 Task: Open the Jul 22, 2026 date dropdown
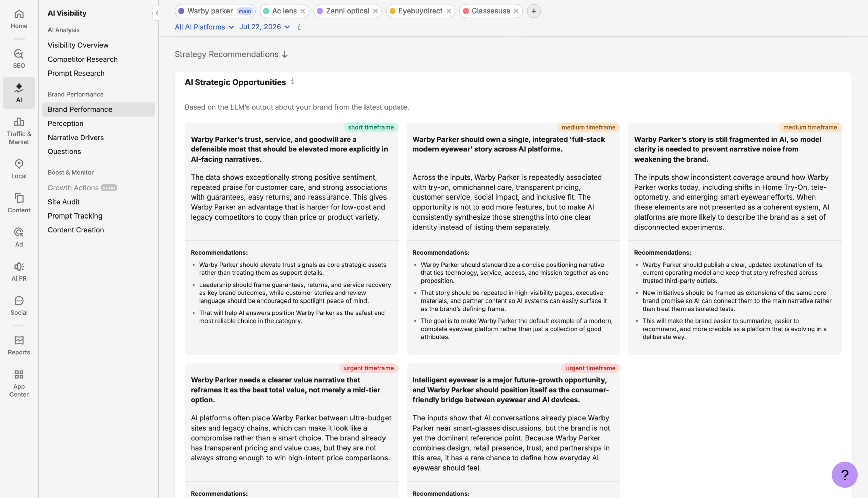point(264,27)
